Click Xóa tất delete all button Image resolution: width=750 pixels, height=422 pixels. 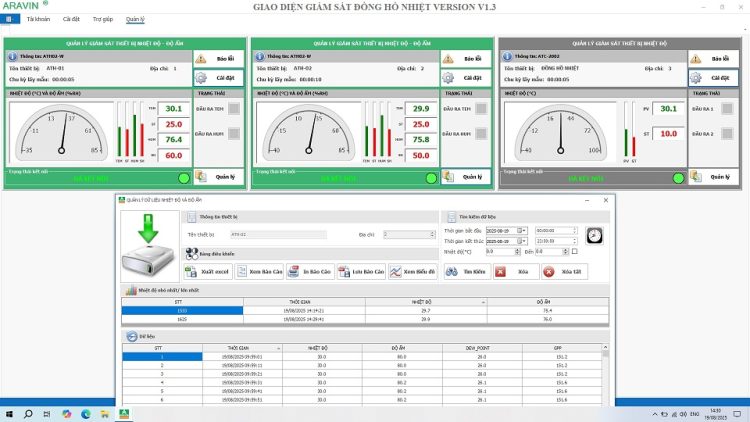(x=564, y=271)
